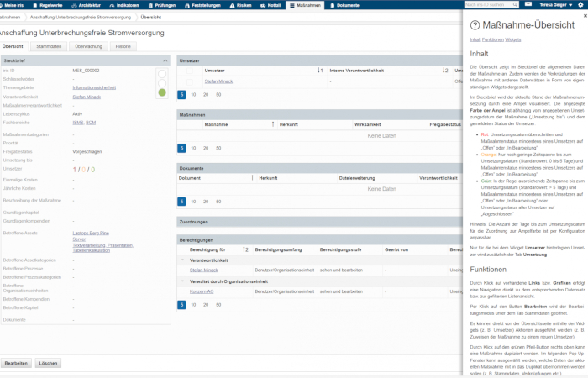
Task: Tick the checkbox next to Stefan Minack in Umsetzer
Action: click(191, 81)
